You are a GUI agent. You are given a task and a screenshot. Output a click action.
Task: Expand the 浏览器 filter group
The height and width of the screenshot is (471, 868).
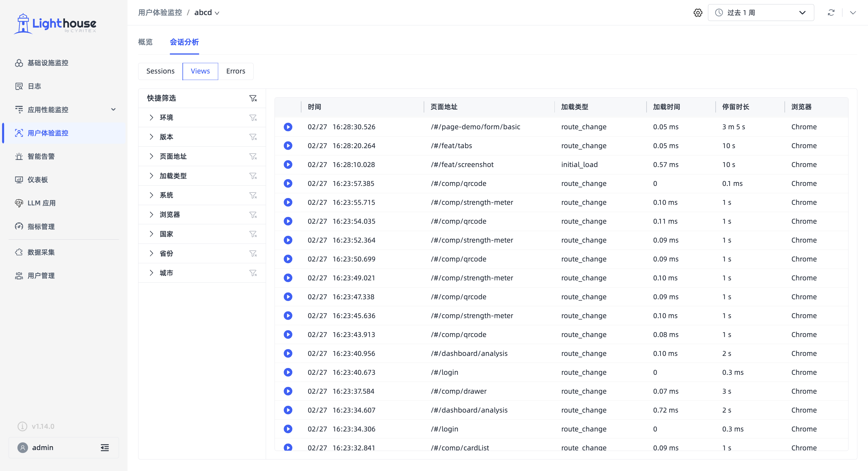151,215
